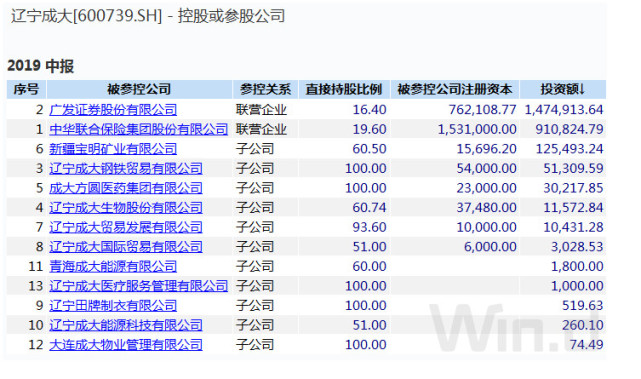641x379 pixels.
Task: Select registered capital 15,696.20
Action: pyautogui.click(x=486, y=149)
